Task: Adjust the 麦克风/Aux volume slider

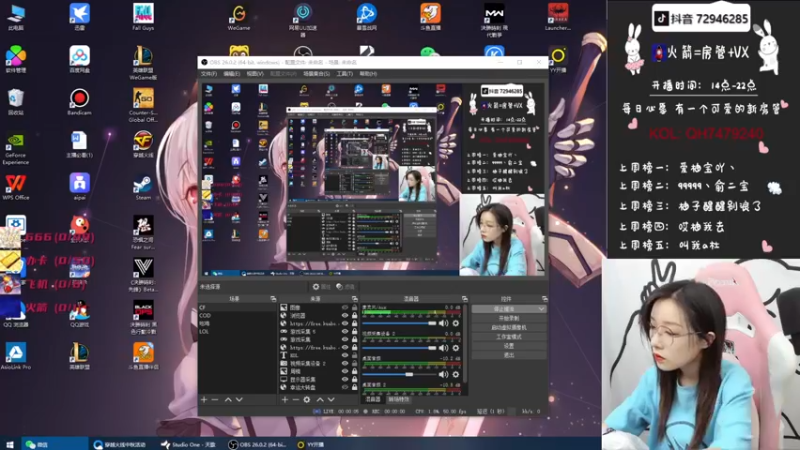Action: click(x=399, y=323)
